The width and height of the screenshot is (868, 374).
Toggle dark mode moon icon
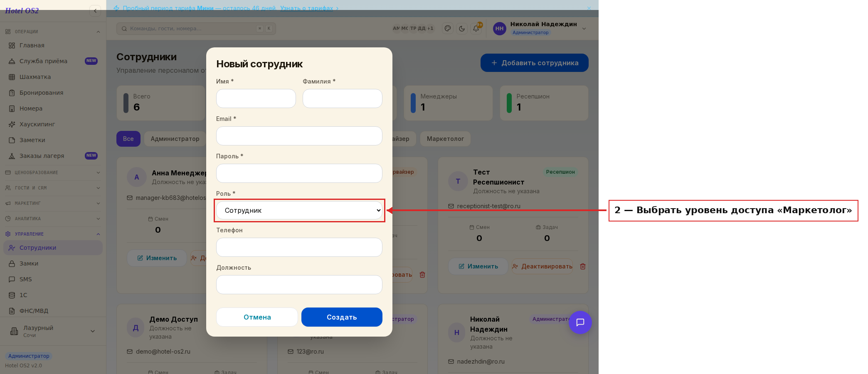click(x=462, y=28)
